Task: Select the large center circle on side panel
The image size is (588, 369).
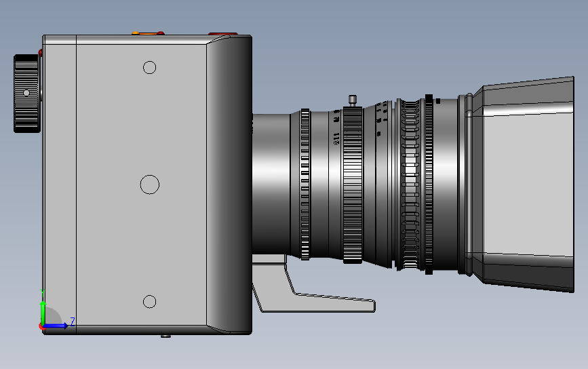Action: pyautogui.click(x=150, y=184)
